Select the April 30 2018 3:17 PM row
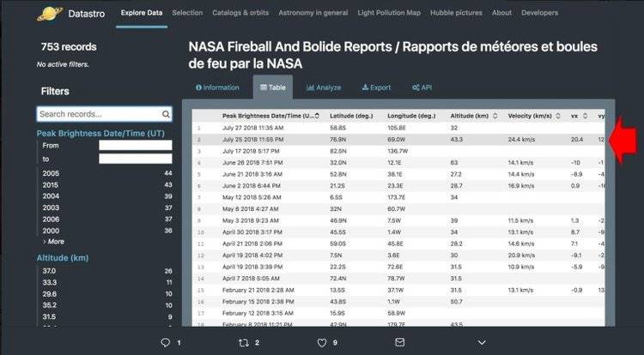Viewport: 644px width, 355px height. point(398,232)
